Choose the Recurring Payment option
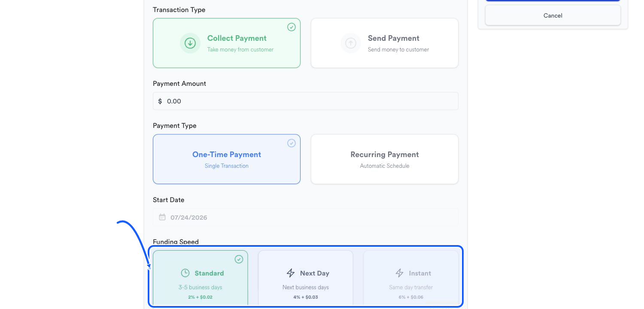Screen dimensions: 644x309 [385, 159]
